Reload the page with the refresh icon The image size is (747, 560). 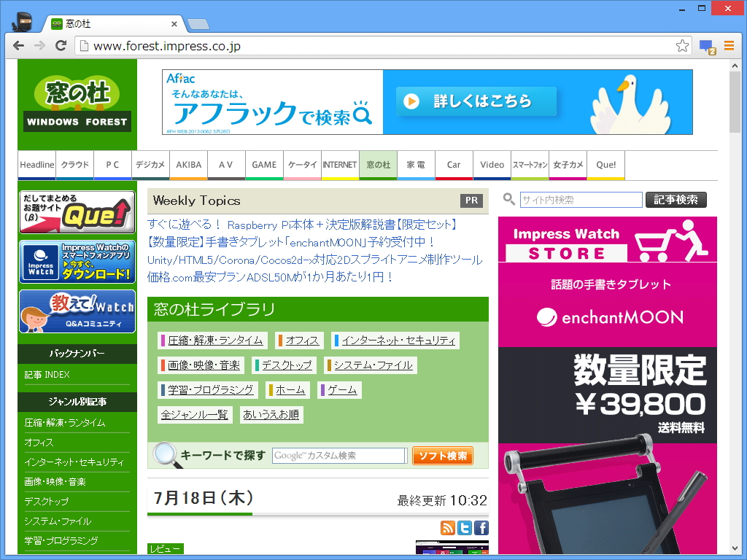(61, 45)
